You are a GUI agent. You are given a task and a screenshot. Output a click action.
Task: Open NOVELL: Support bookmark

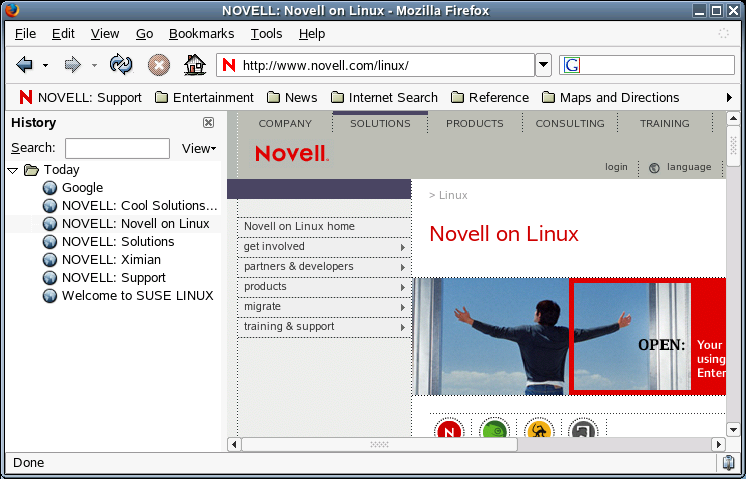point(80,98)
